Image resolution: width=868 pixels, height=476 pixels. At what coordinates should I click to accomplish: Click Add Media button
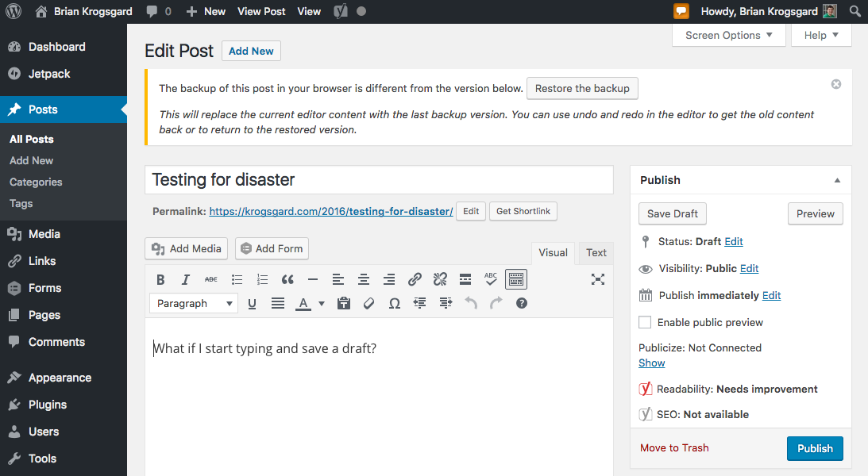coord(187,249)
